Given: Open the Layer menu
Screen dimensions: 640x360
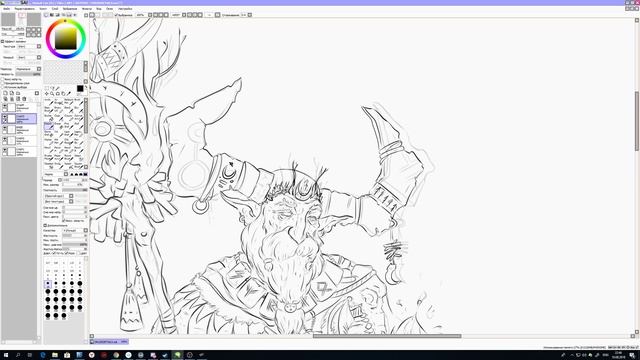Looking at the screenshot, I should pos(55,9).
